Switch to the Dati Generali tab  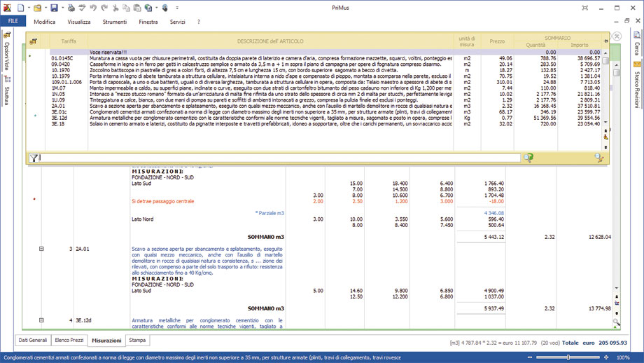[33, 341]
